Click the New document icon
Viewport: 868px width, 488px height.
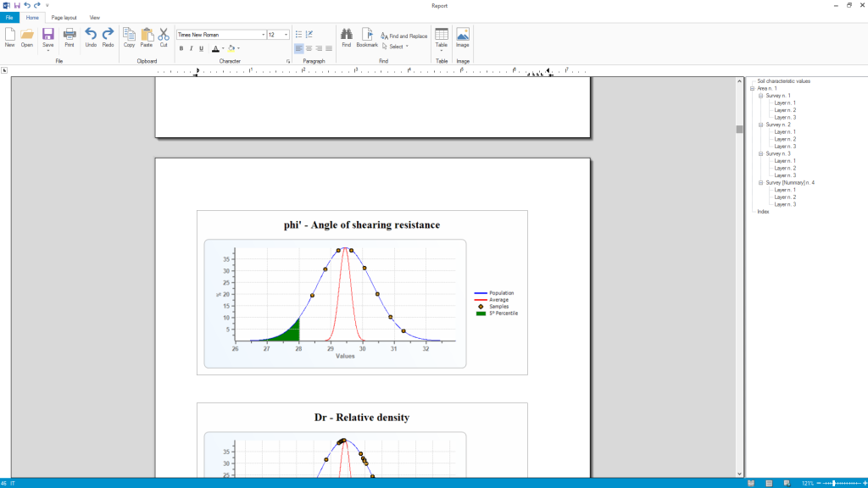[x=9, y=35]
